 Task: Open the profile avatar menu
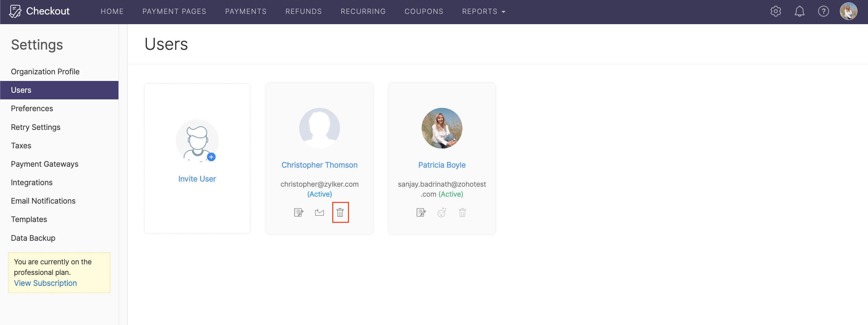click(x=848, y=11)
